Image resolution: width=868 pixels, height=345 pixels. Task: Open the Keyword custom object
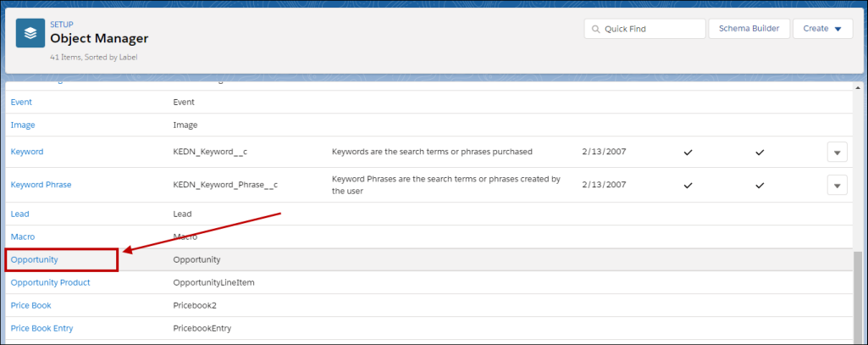pos(26,152)
